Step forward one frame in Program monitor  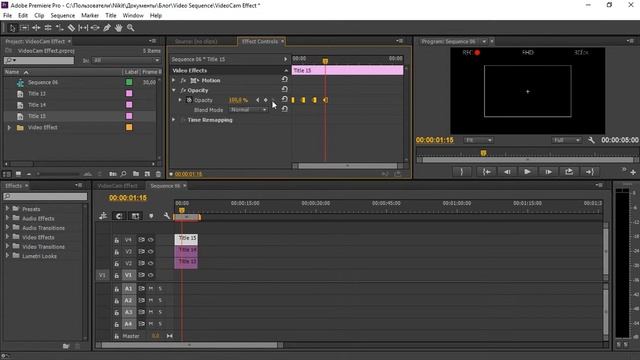coord(548,172)
